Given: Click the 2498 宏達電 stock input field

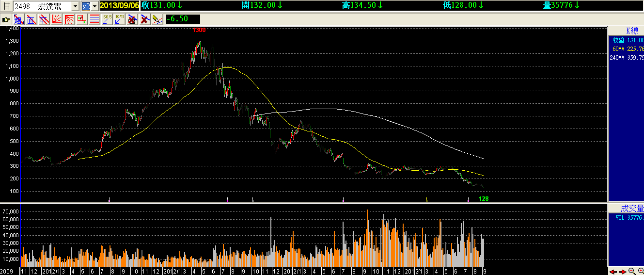Looking at the screenshot, I should coord(41,6).
